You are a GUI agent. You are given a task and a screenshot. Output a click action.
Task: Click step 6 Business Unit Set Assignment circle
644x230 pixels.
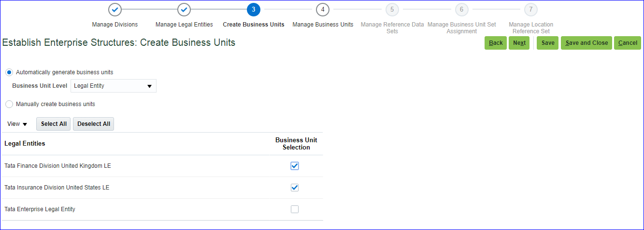point(462,10)
